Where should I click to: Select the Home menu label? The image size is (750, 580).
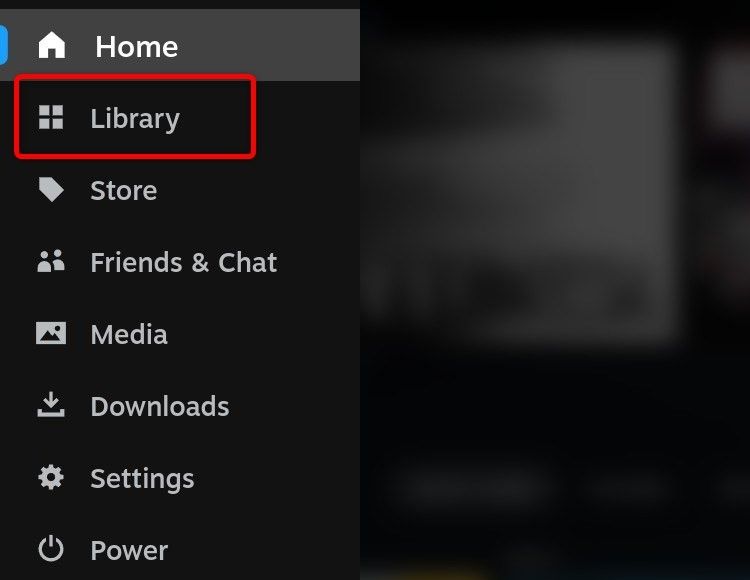click(137, 46)
